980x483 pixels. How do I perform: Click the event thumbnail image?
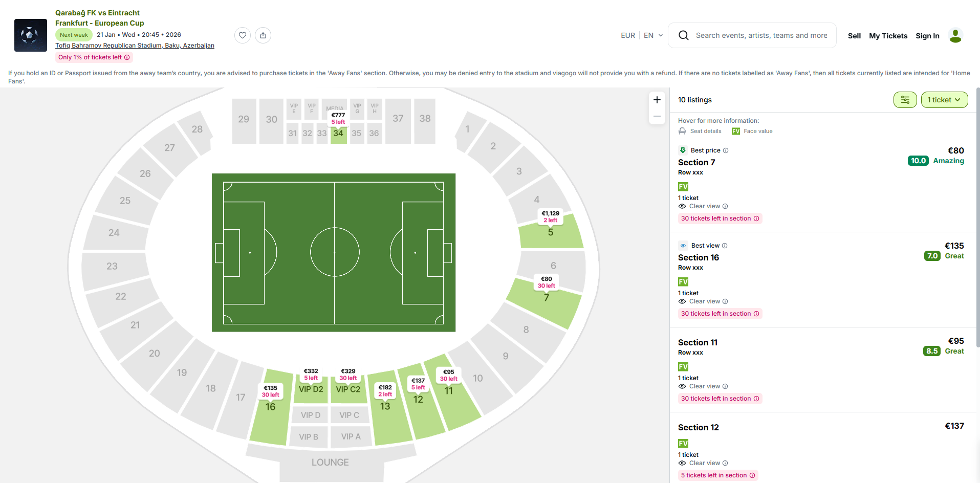click(31, 35)
